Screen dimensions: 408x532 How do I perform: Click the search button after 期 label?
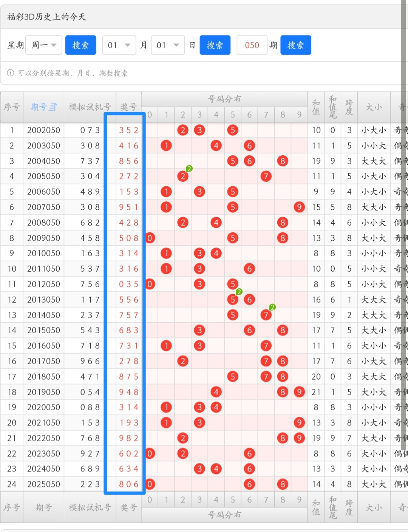[x=296, y=45]
